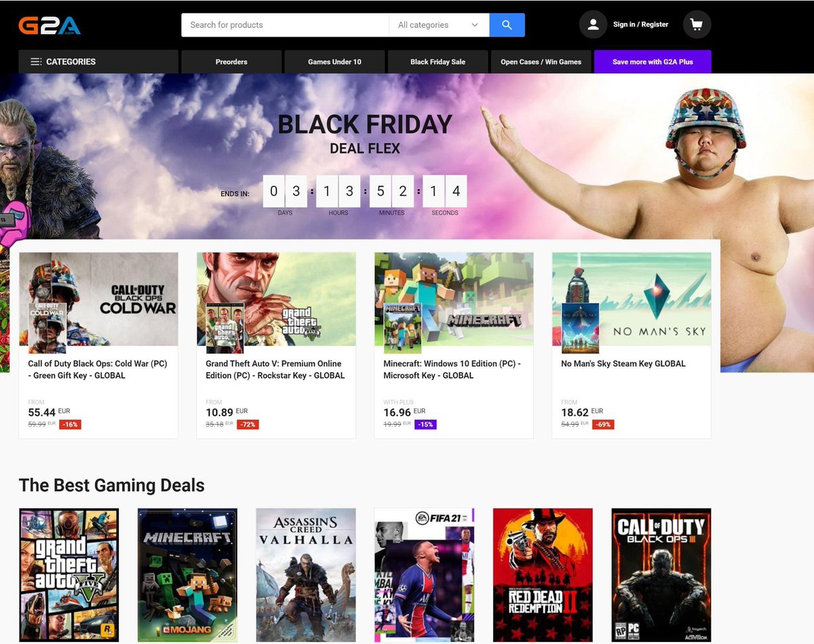This screenshot has width=814, height=644.
Task: Open Grand Theft Auto V Premium banner image
Action: [x=276, y=299]
